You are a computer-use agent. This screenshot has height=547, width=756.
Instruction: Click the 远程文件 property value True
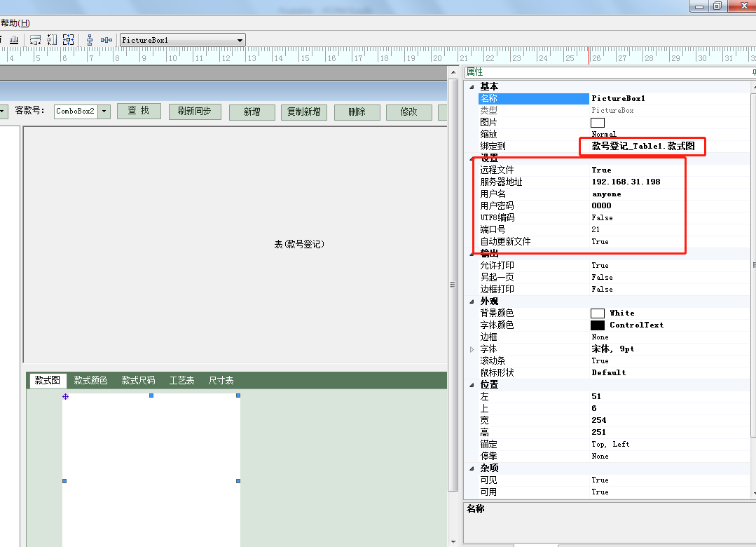[x=601, y=170]
